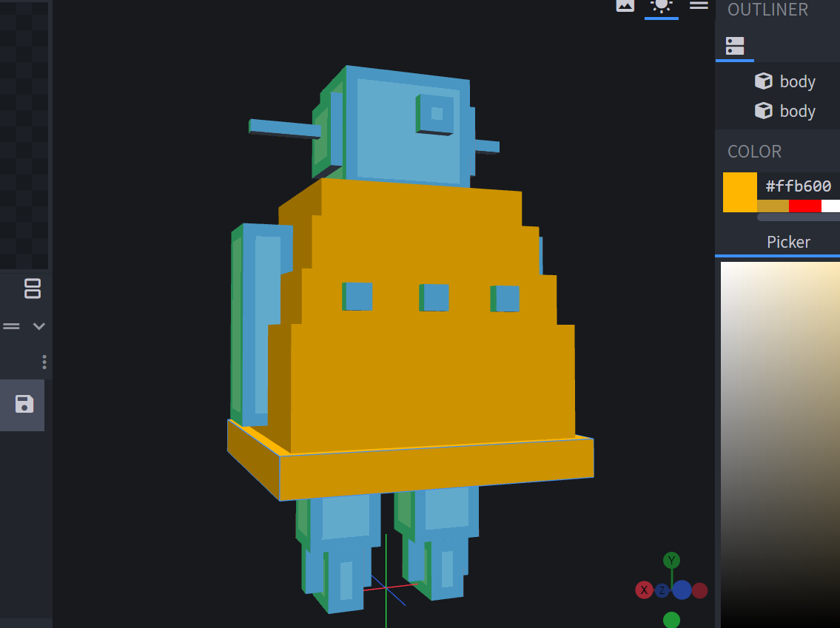This screenshot has height=628, width=840.
Task: Click the orange color swatch
Action: point(738,191)
